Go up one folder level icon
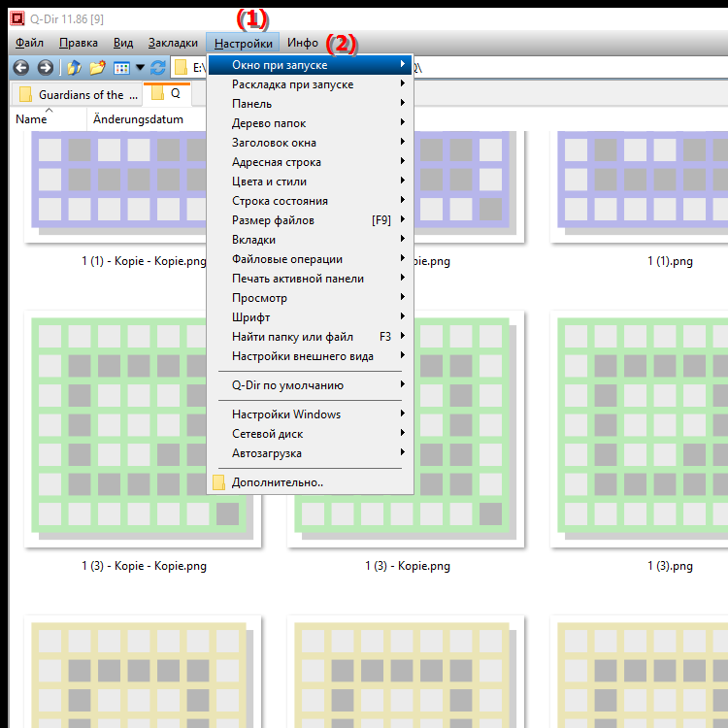Screen dimensions: 728x728 tap(74, 68)
